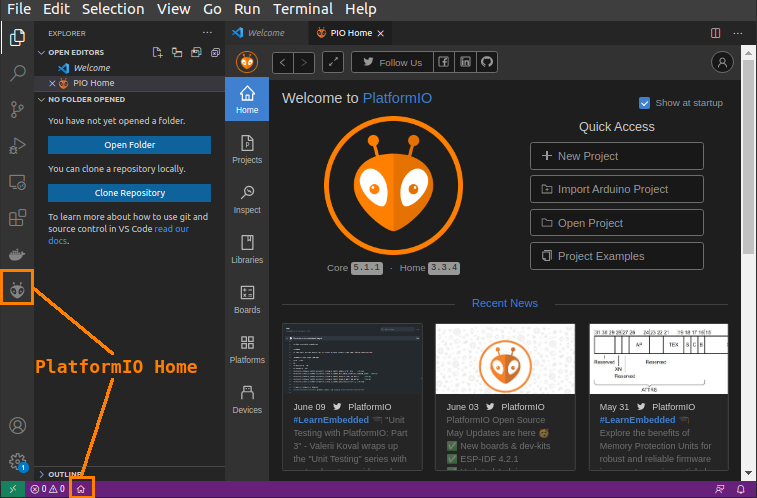The image size is (757, 498).
Task: Open PlatformIO LinkedIn page icon
Action: [x=465, y=62]
